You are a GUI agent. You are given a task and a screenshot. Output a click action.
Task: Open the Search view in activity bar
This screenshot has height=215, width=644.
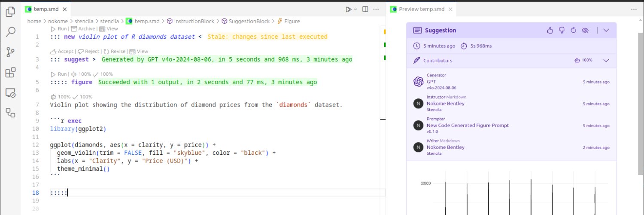pos(10,32)
